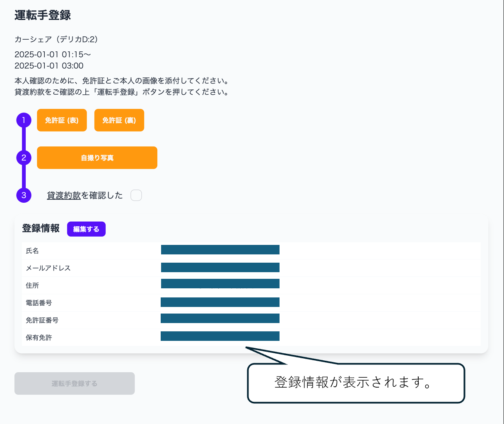
Task: Click the masked メールアドレス value
Action: (x=220, y=268)
